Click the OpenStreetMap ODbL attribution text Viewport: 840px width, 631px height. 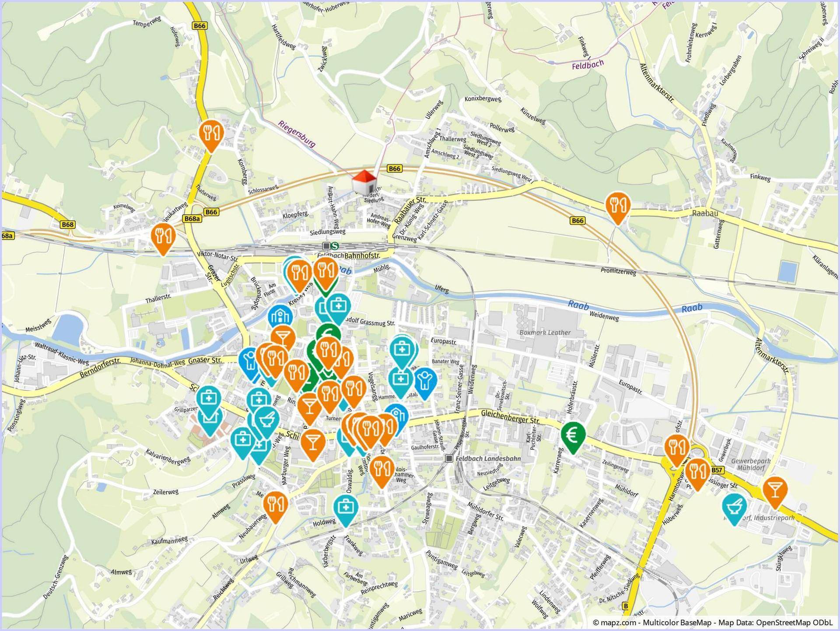pyautogui.click(x=793, y=622)
